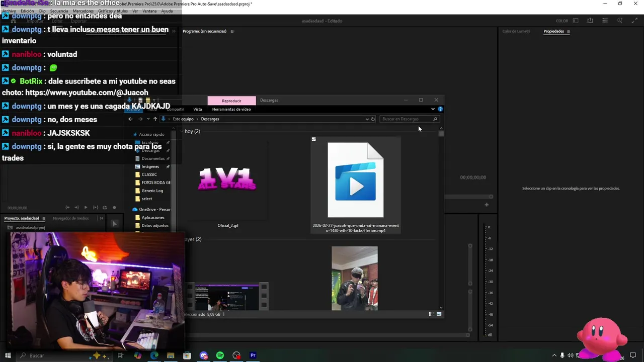Open Spotify from the taskbar
This screenshot has width=644, height=362.
coord(220,355)
